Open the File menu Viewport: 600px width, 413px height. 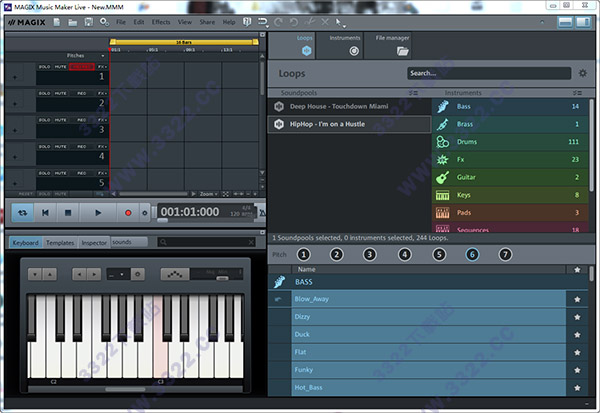point(121,22)
